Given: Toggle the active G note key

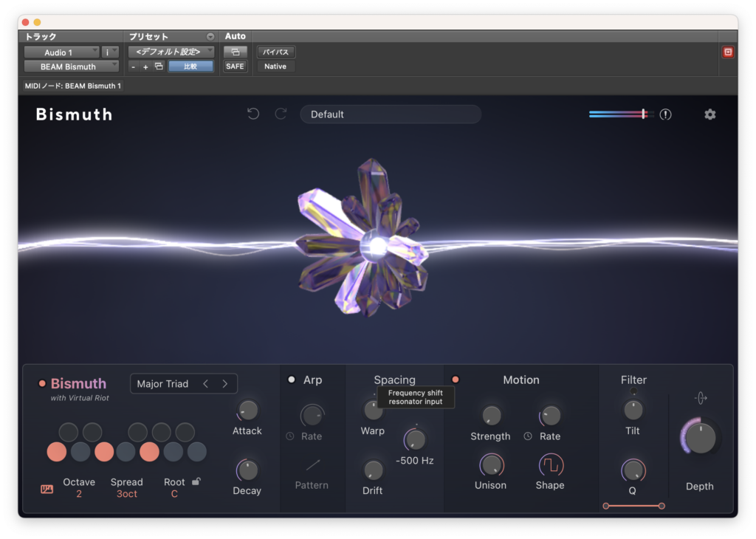Looking at the screenshot, I should pos(149,452).
